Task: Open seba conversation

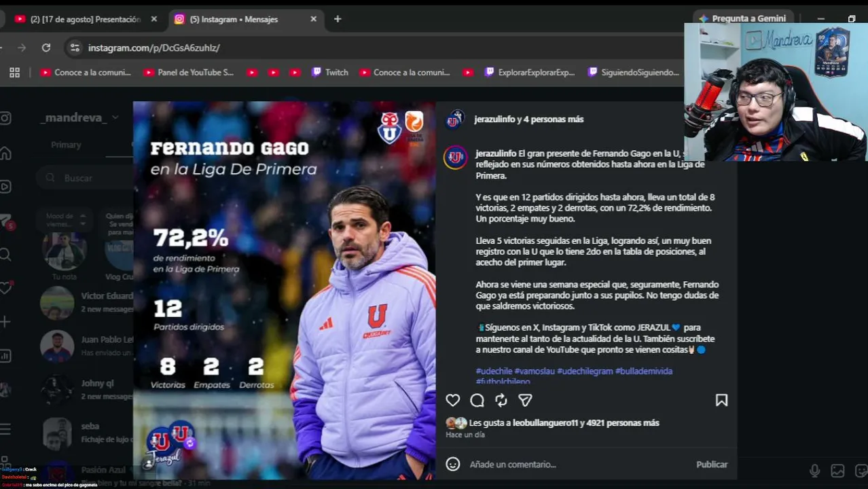Action: pos(87,433)
